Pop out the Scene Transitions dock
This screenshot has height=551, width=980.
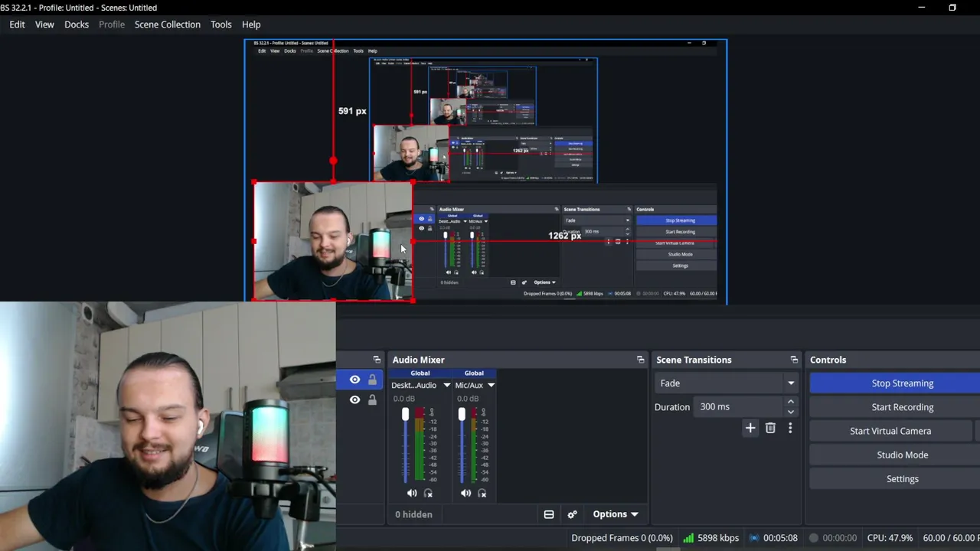click(794, 360)
